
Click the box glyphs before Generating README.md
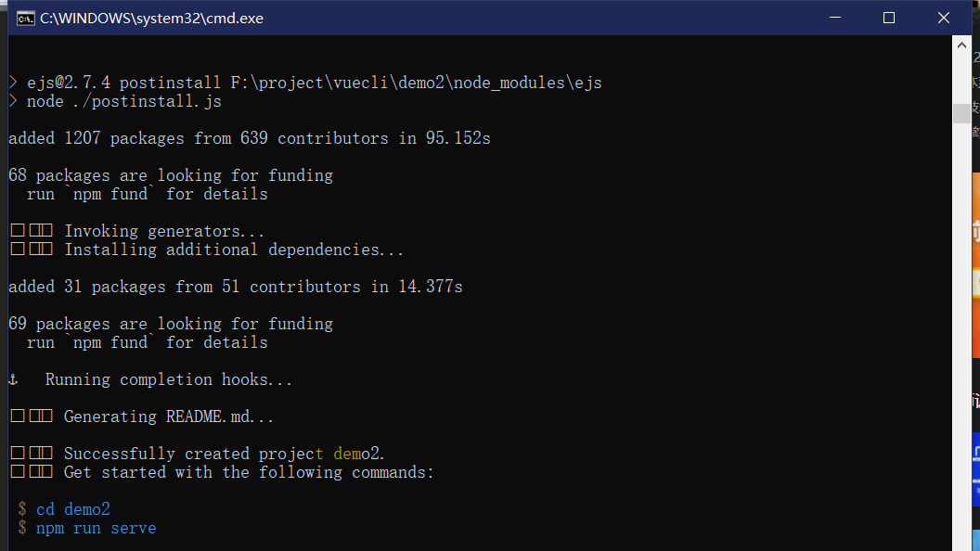point(32,416)
